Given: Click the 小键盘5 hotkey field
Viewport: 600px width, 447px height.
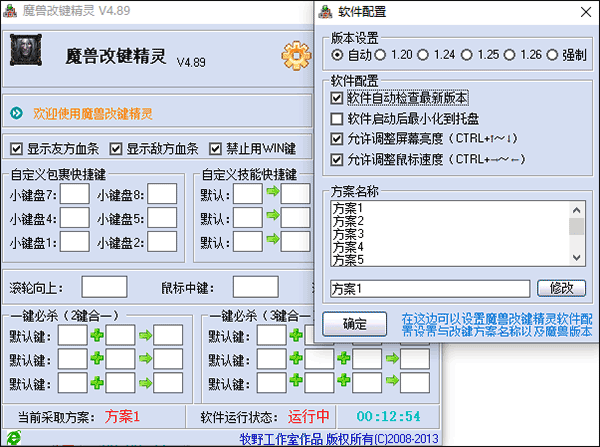Looking at the screenshot, I should point(162,217).
